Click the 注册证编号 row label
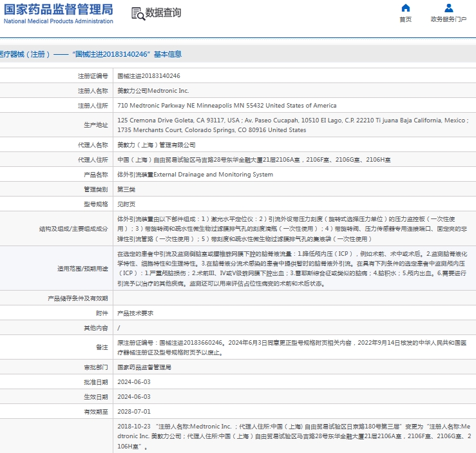 click(93, 76)
